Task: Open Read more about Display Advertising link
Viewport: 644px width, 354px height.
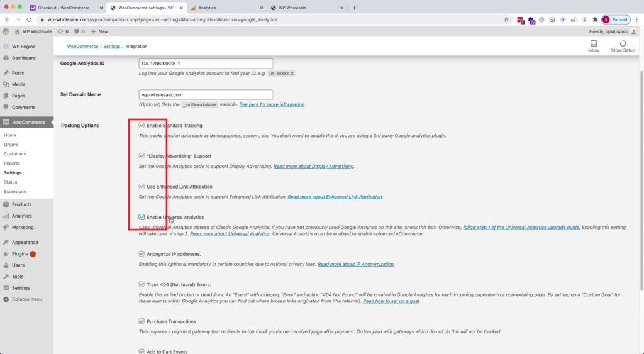Action: 313,167
